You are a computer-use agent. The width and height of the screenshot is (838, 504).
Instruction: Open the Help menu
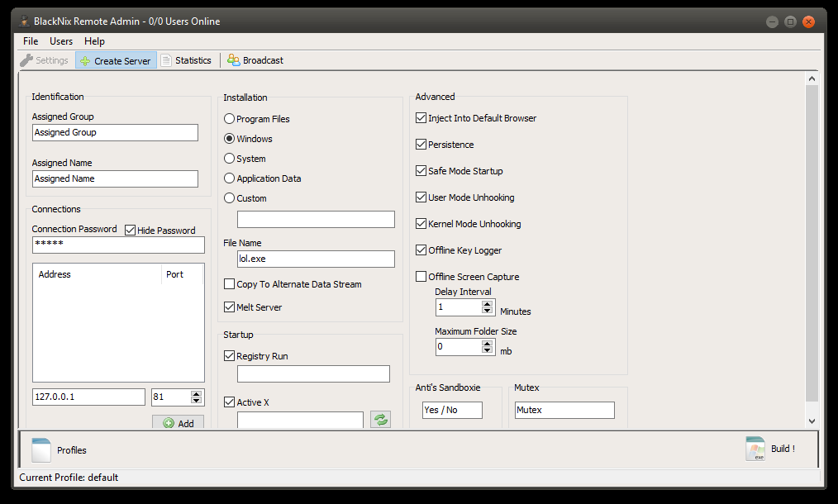(x=94, y=40)
